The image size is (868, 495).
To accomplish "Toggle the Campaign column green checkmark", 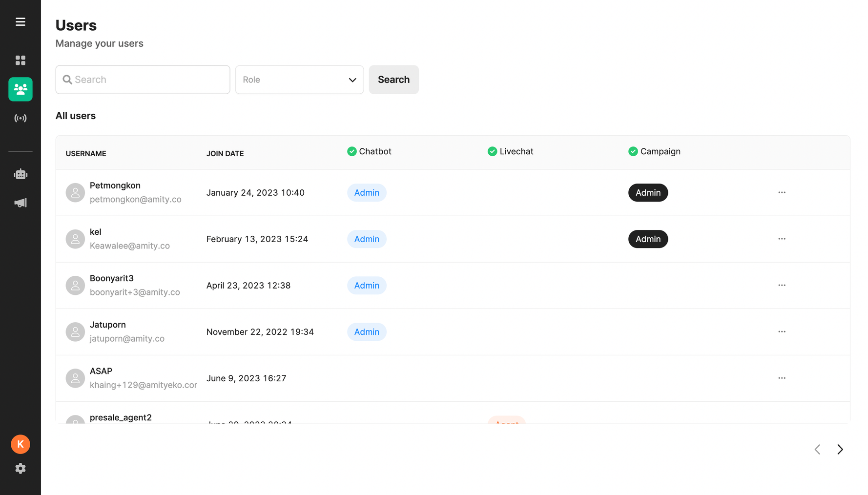I will 633,151.
